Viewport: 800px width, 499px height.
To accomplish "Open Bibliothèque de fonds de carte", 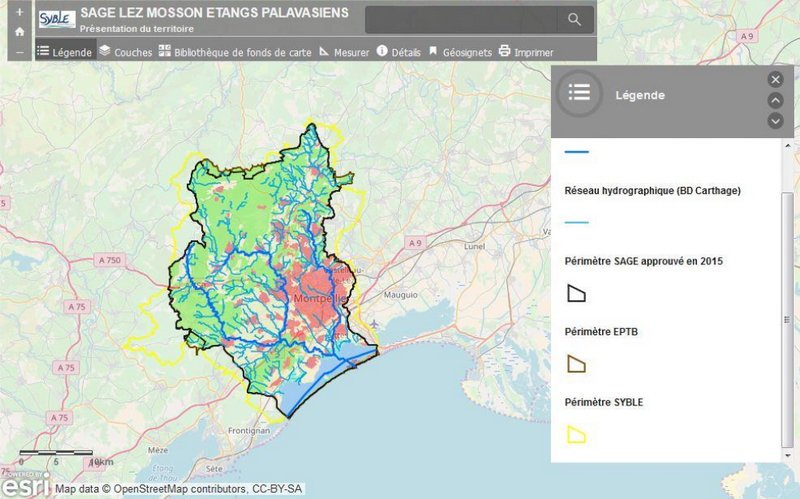I will tap(235, 52).
